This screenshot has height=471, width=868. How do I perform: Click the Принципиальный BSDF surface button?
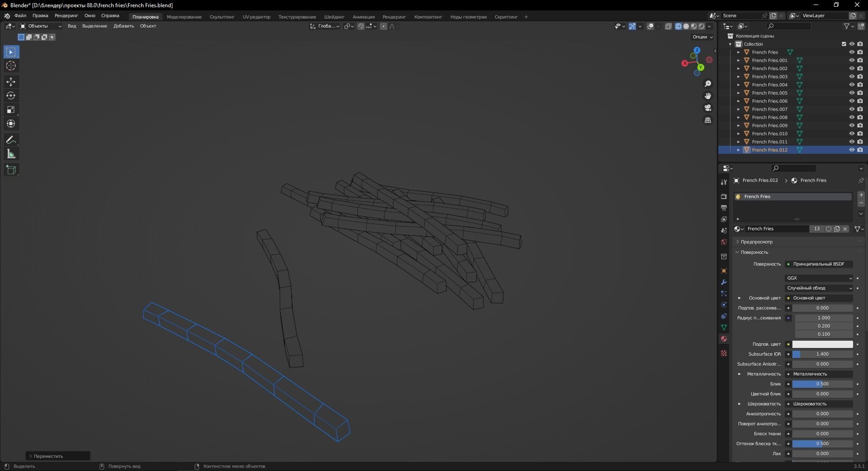pyautogui.click(x=819, y=264)
